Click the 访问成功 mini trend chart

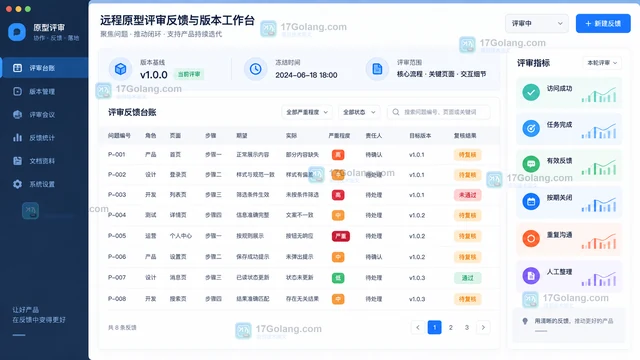tap(599, 95)
